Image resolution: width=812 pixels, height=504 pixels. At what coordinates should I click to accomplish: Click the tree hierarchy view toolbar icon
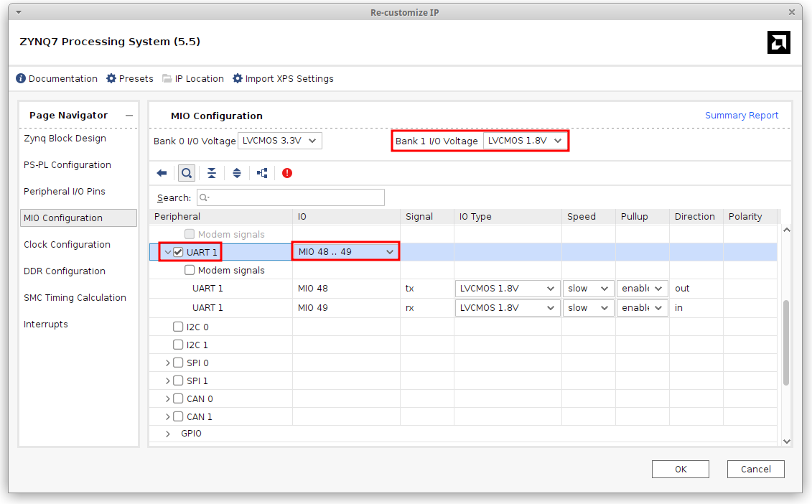262,173
